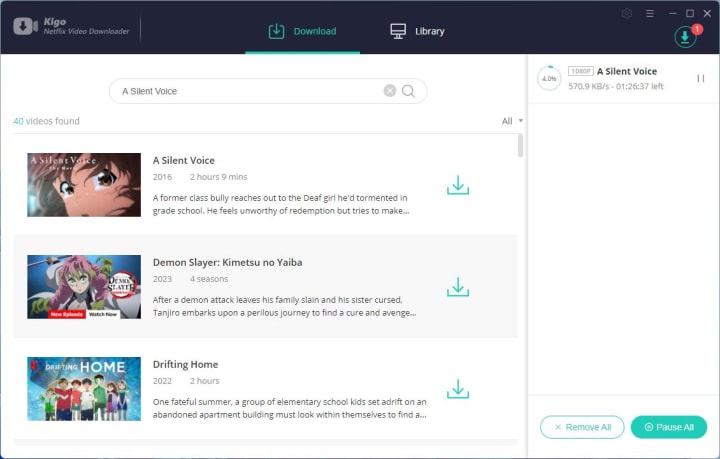Click the A Silent Voice result title
This screenshot has height=459, width=720.
tap(184, 160)
